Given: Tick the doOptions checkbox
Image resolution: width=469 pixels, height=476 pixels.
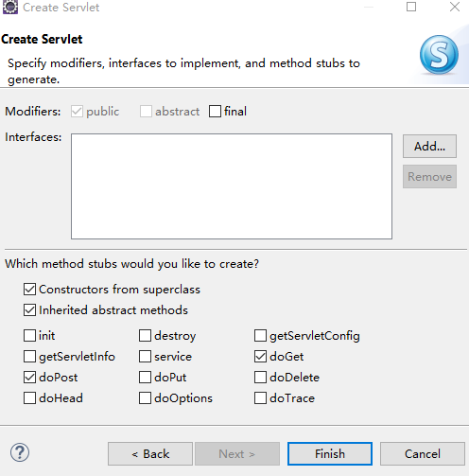Looking at the screenshot, I should [x=145, y=398].
